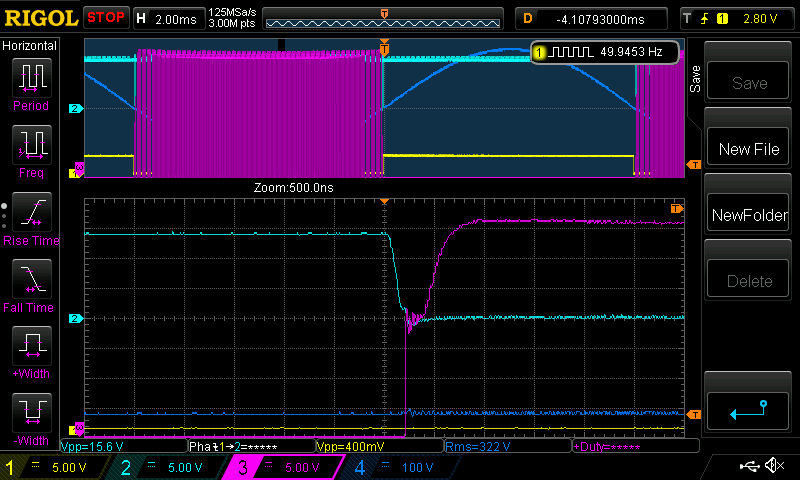Click the Delete menu option
Screen dimensions: 800x480
(749, 281)
